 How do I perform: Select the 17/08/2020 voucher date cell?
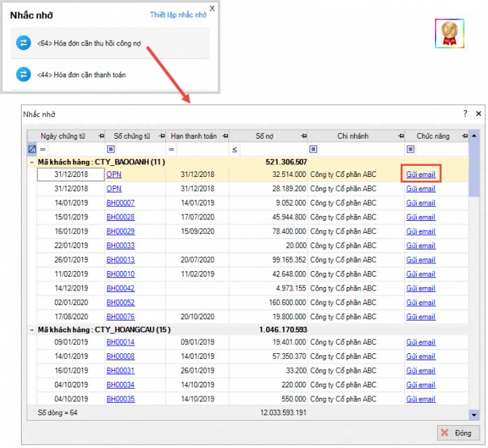71,317
